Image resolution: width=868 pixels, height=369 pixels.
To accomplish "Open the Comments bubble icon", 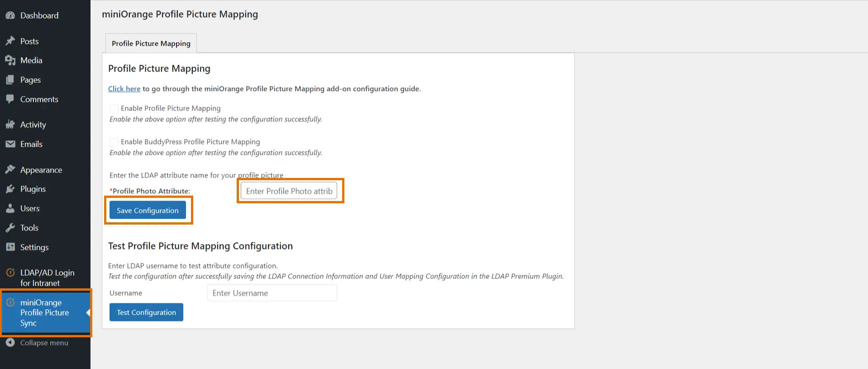I will (10, 99).
